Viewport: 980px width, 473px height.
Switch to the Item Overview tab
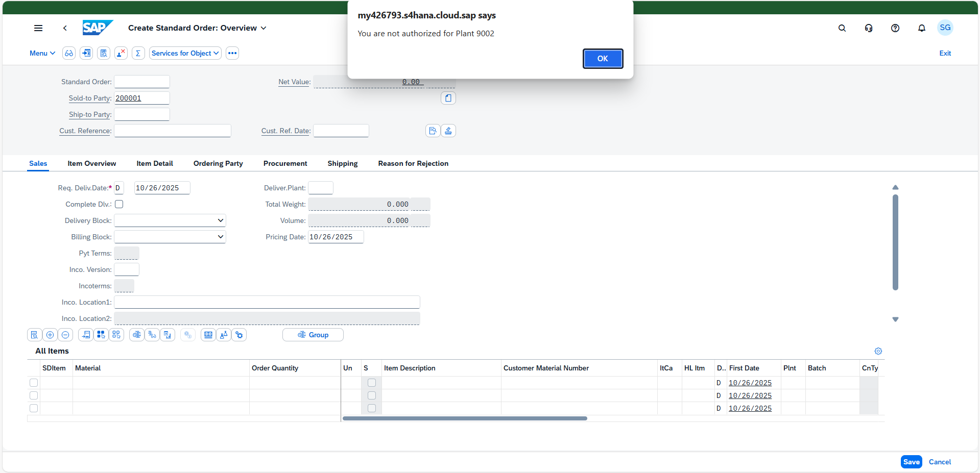pos(92,163)
